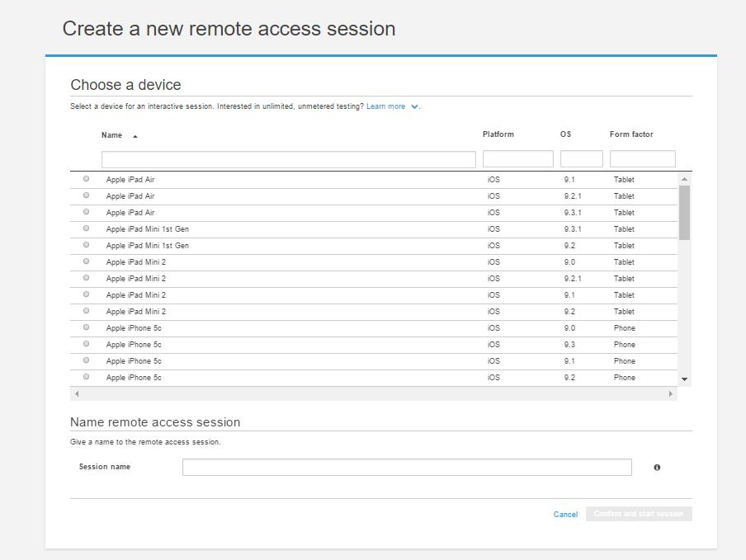
Task: Click the sort arrow next to Name
Action: coord(135,135)
